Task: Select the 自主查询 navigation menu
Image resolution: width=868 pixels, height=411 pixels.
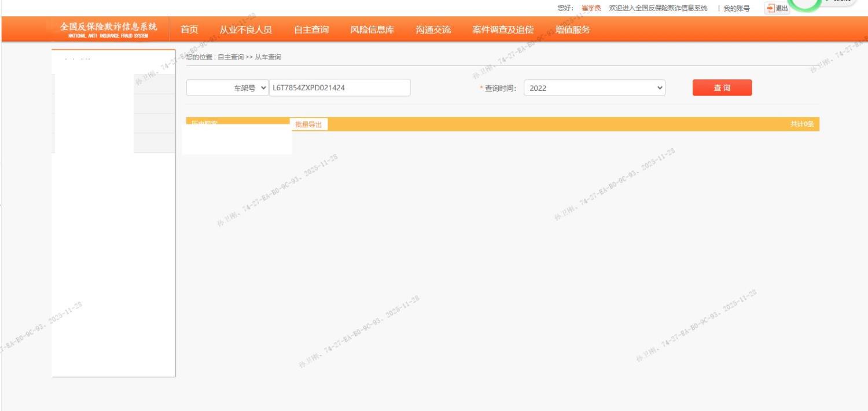Action: coord(311,30)
